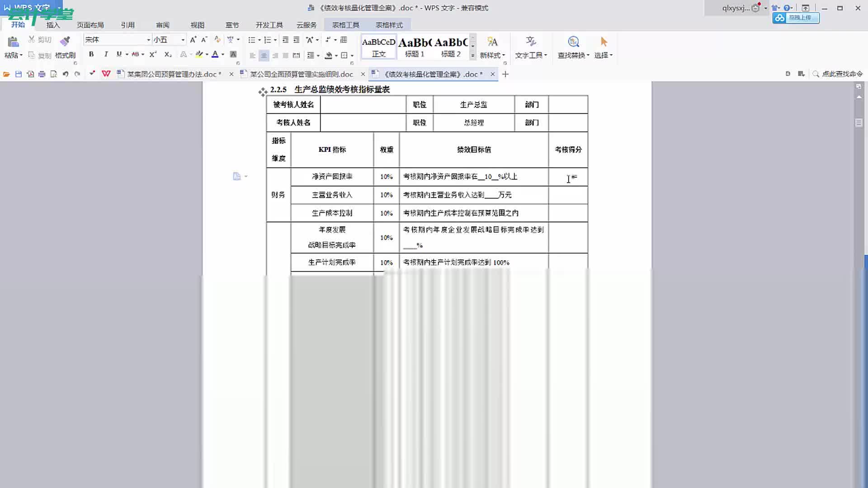
Task: Toggle character shading A icon
Action: pos(233,54)
